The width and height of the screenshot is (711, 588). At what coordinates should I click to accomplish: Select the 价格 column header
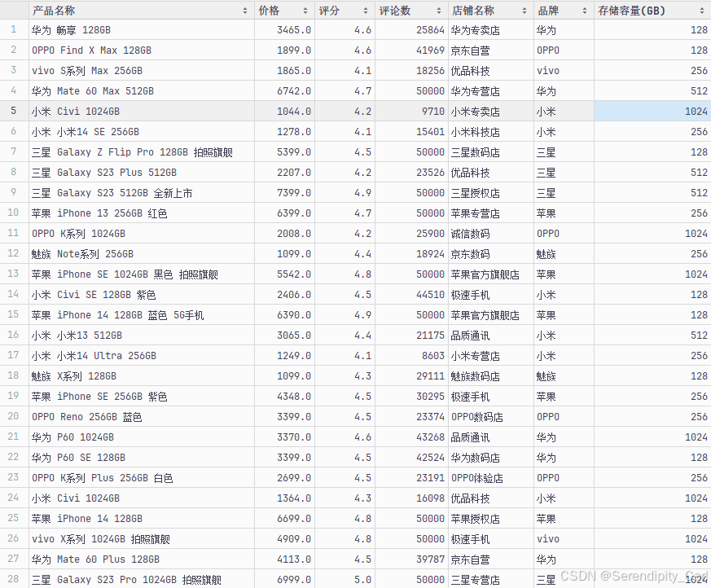[x=284, y=11]
